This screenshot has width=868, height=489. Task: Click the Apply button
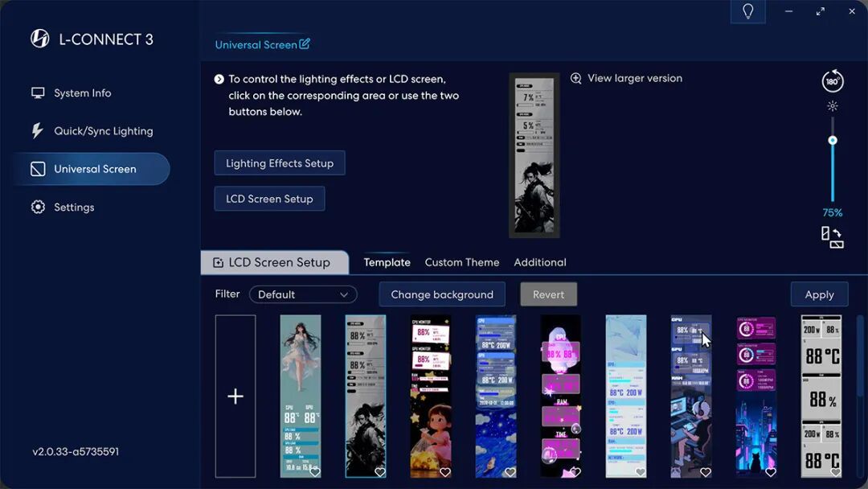(x=819, y=294)
